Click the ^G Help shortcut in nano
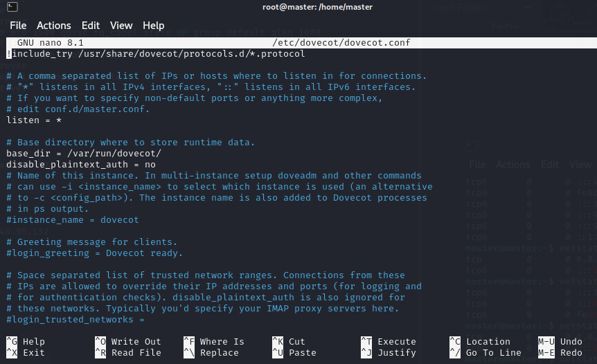The image size is (597, 364). coord(26,342)
